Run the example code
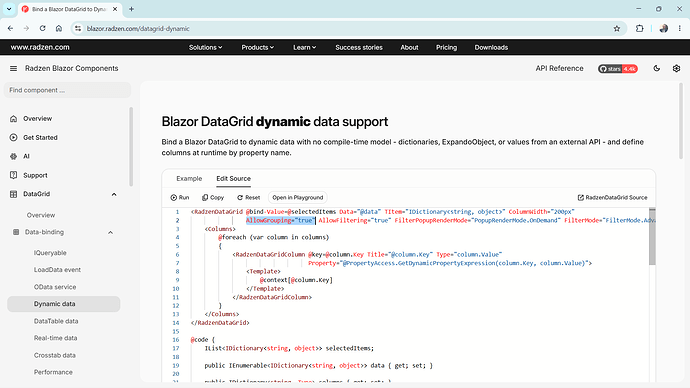This screenshot has width=690, height=388. pyautogui.click(x=180, y=198)
